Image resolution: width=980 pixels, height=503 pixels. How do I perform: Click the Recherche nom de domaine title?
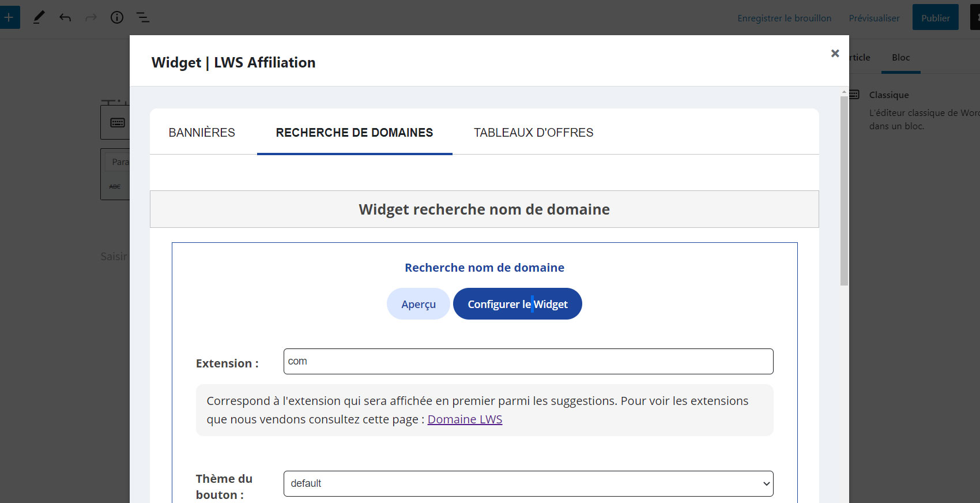tap(484, 268)
